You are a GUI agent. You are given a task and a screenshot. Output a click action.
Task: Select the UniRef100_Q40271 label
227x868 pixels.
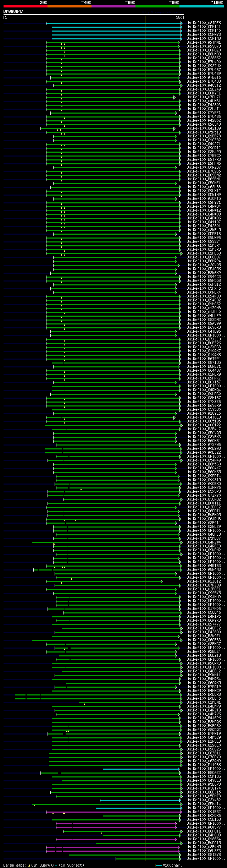[x=204, y=144]
